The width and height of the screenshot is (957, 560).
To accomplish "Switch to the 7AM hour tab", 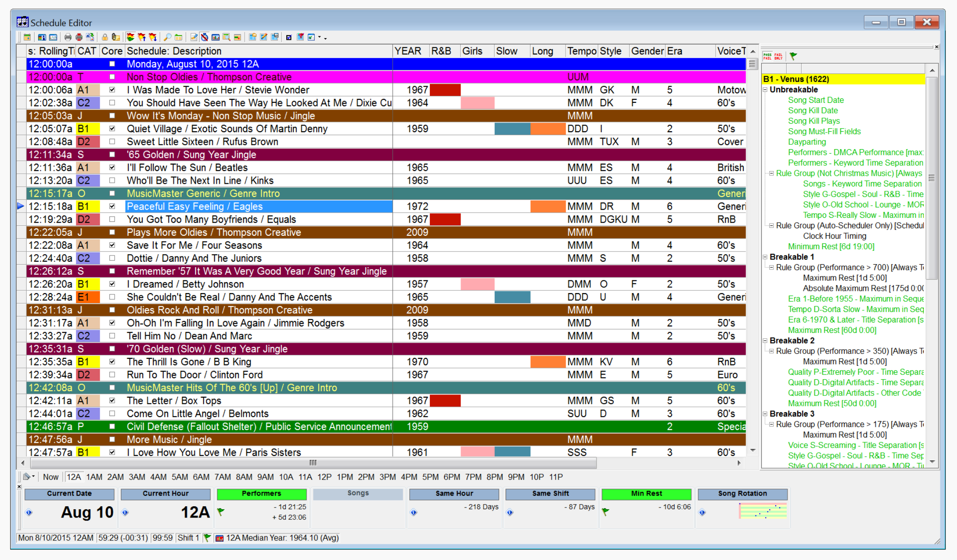I will click(x=222, y=477).
